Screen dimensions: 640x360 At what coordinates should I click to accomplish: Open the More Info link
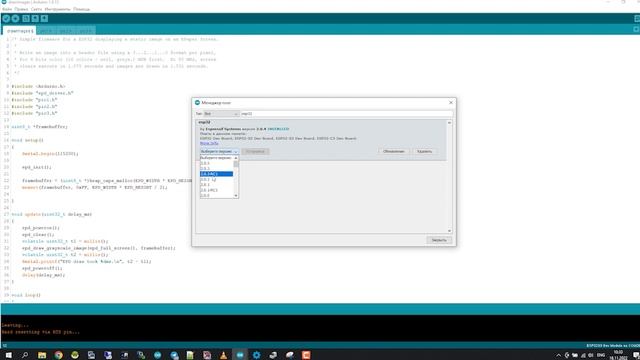pyautogui.click(x=209, y=143)
